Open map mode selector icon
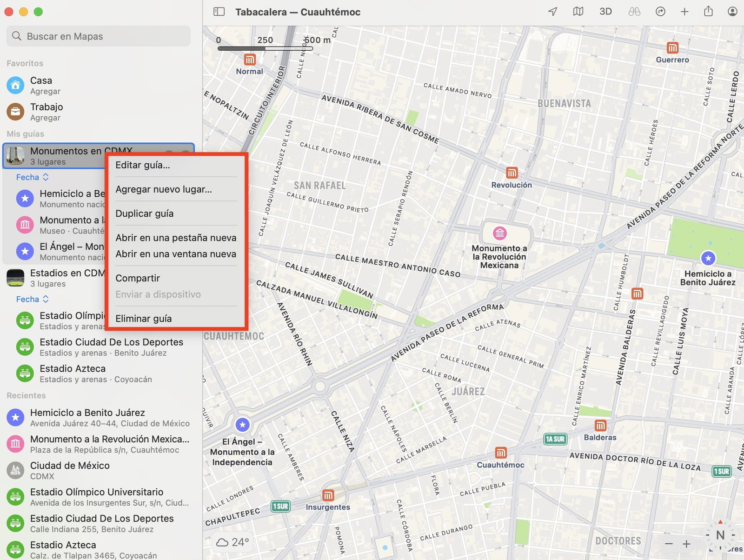Screen dimensions: 744x560 click(578, 12)
